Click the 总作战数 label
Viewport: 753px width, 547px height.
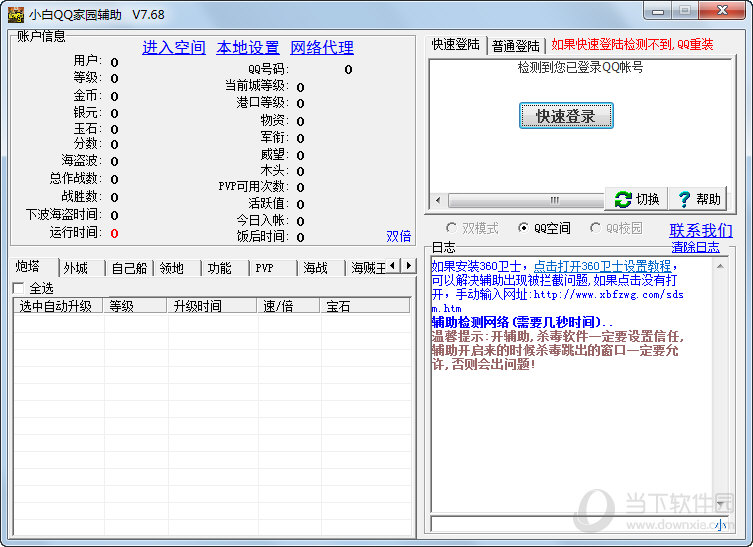[x=75, y=178]
